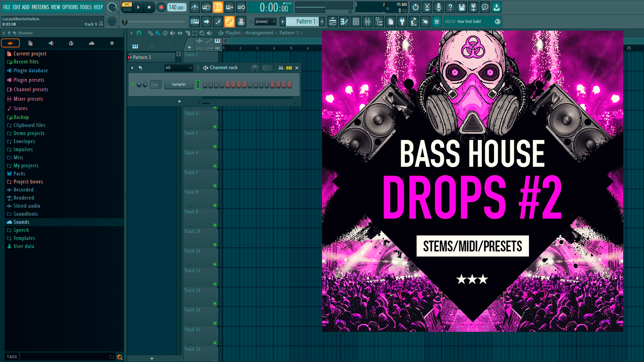This screenshot has height=362, width=644.
Task: Open the Mixer view
Action: click(x=367, y=21)
